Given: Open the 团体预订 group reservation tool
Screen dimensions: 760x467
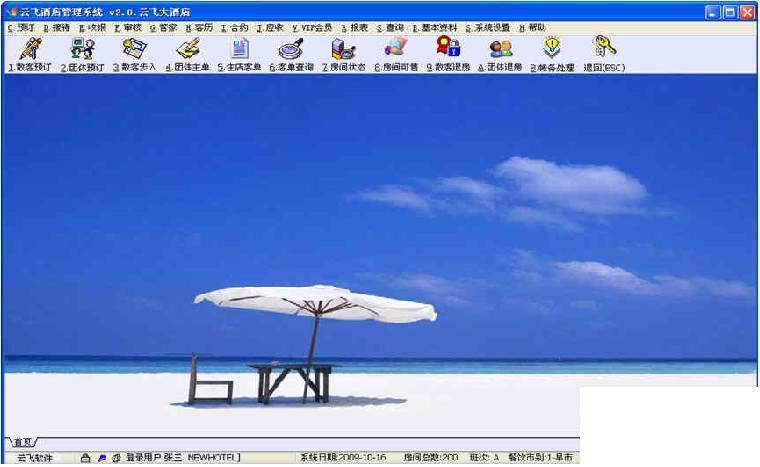Looking at the screenshot, I should 82,55.
